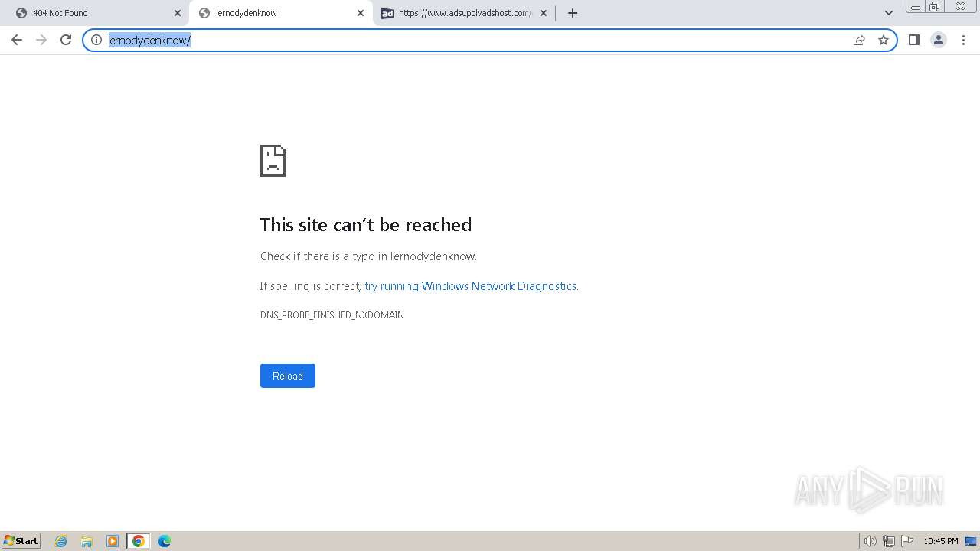Share this page icon in address bar

point(859,40)
